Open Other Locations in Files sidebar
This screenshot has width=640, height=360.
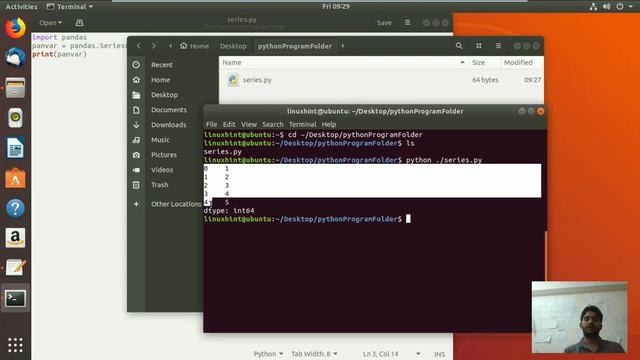pyautogui.click(x=176, y=204)
